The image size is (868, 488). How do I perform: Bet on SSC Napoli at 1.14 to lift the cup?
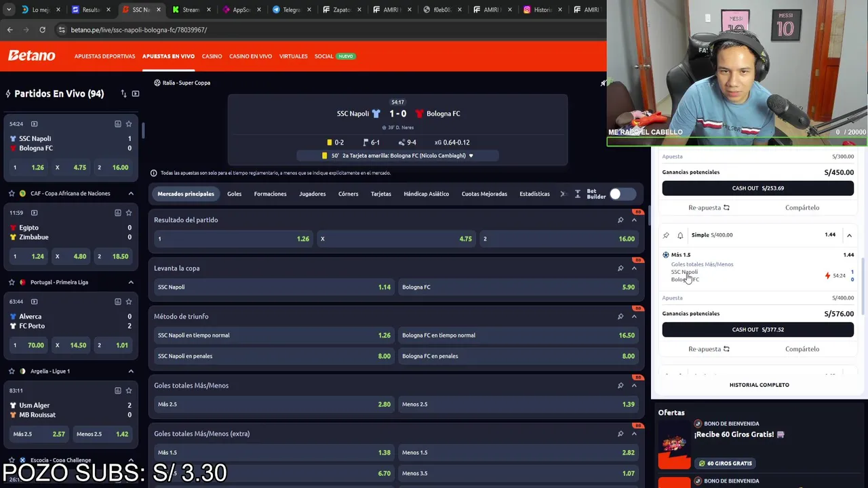pos(274,287)
